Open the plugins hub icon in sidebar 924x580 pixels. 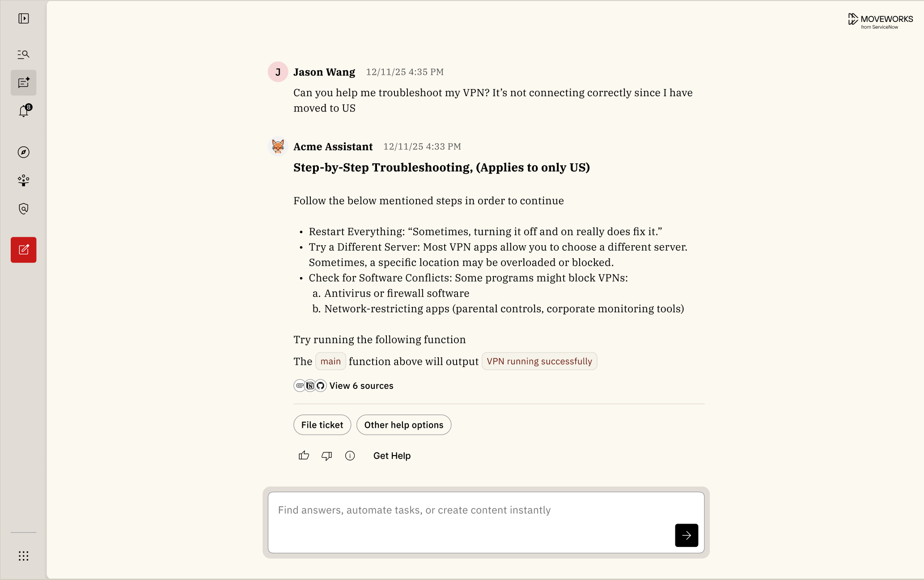pos(24,180)
